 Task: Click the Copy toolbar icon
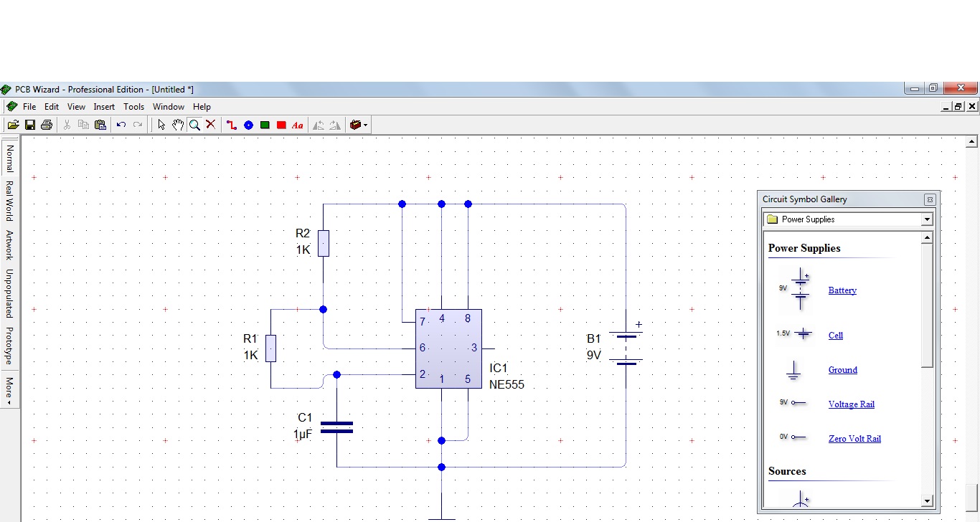(83, 125)
